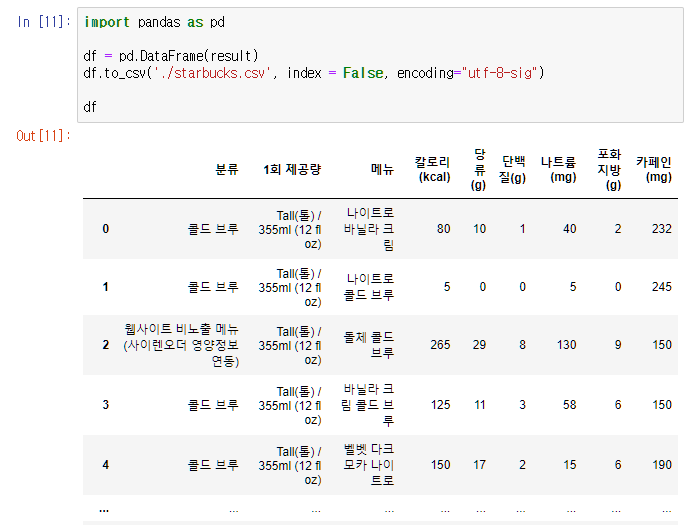Click sodium value 130 in row 2
Screen dimensions: 697x525
click(x=567, y=345)
